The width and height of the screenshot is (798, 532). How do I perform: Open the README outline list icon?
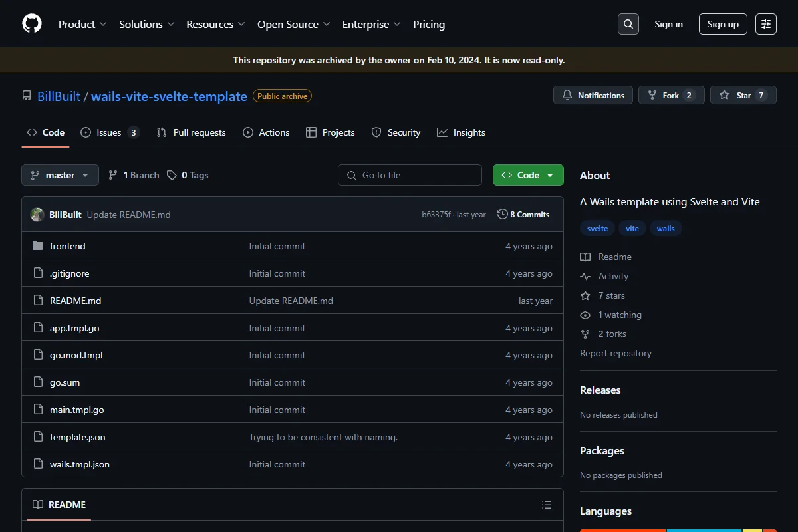(547, 505)
